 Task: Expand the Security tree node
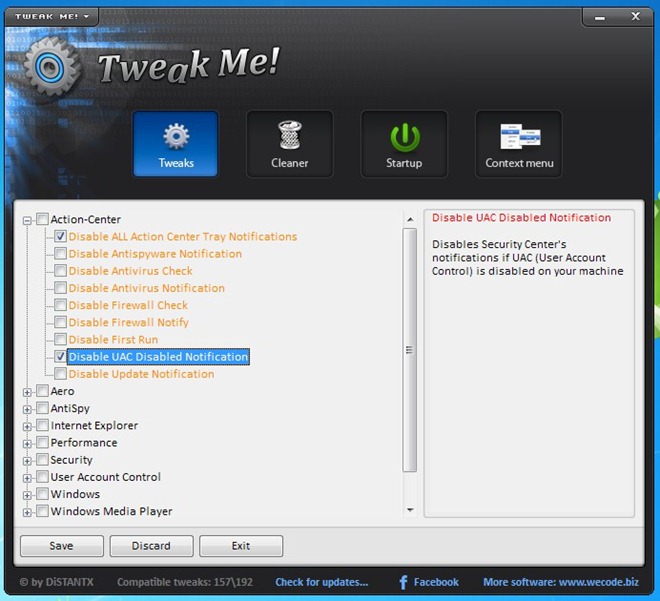[27, 461]
